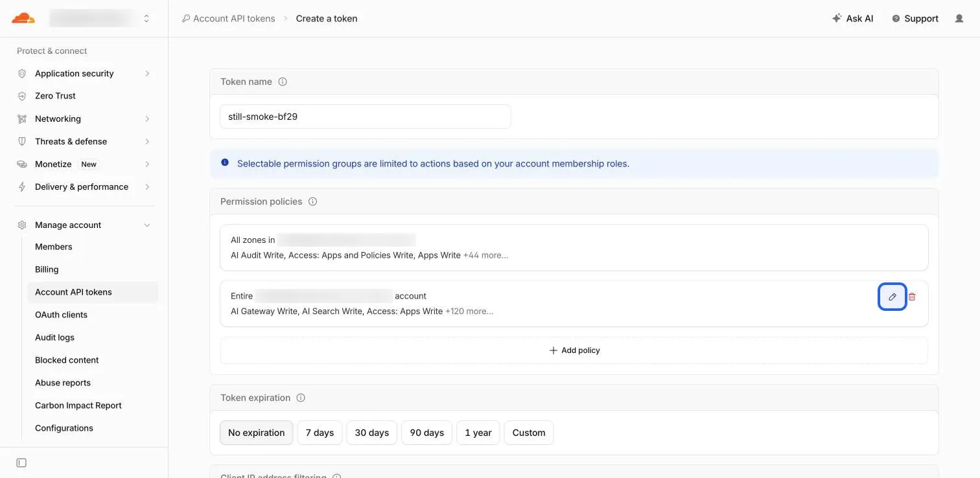
Task: Select Custom expiration option
Action: click(529, 433)
